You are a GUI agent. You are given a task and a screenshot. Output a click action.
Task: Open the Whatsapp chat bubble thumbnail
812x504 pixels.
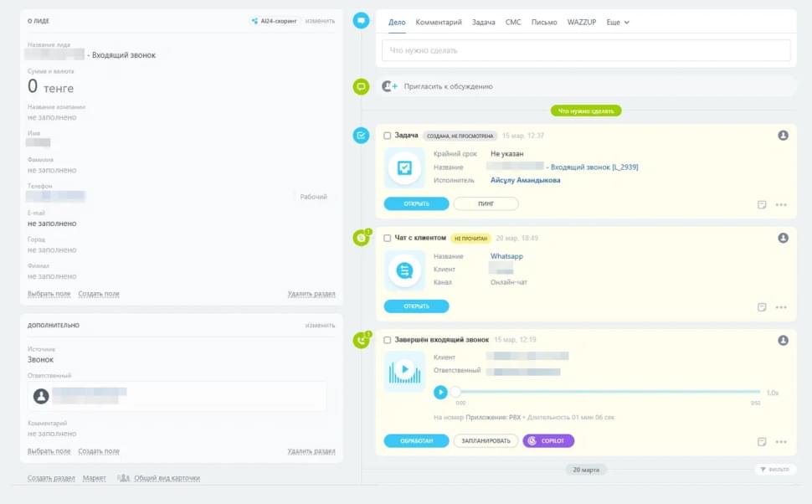click(404, 270)
